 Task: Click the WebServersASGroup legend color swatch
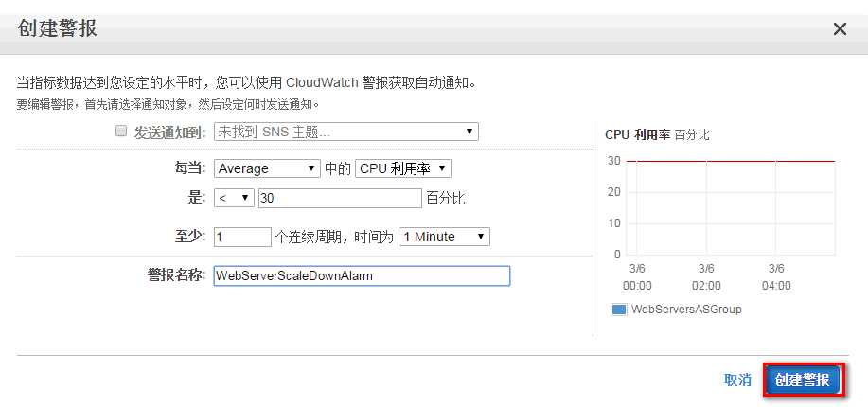click(x=618, y=310)
